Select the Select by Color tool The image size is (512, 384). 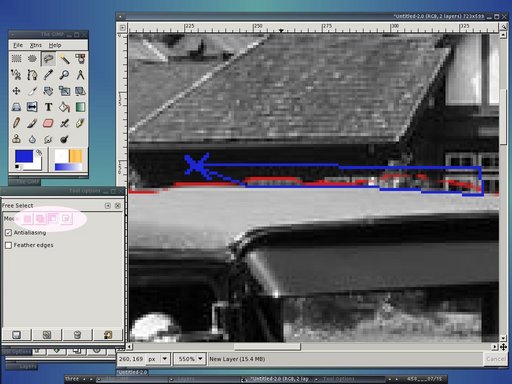(80, 59)
